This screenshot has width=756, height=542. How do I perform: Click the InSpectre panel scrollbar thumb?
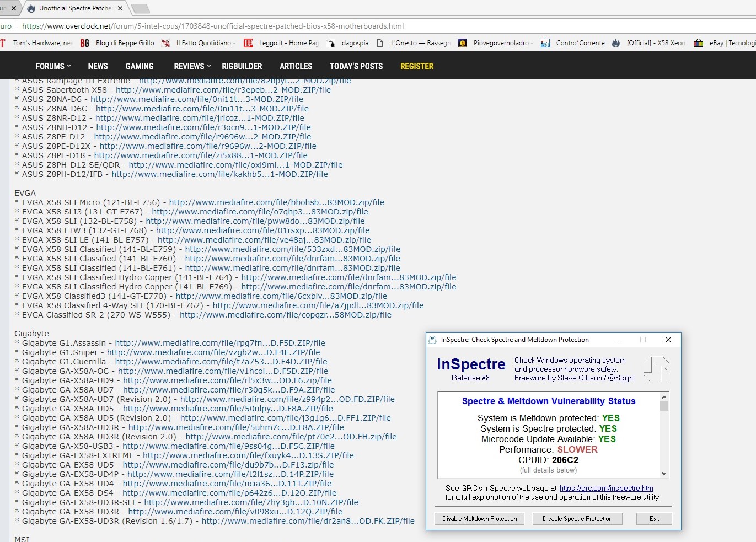coord(664,406)
